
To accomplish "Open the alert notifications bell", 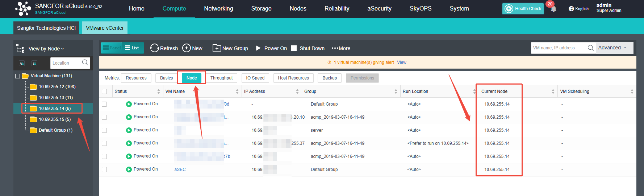I will [553, 9].
